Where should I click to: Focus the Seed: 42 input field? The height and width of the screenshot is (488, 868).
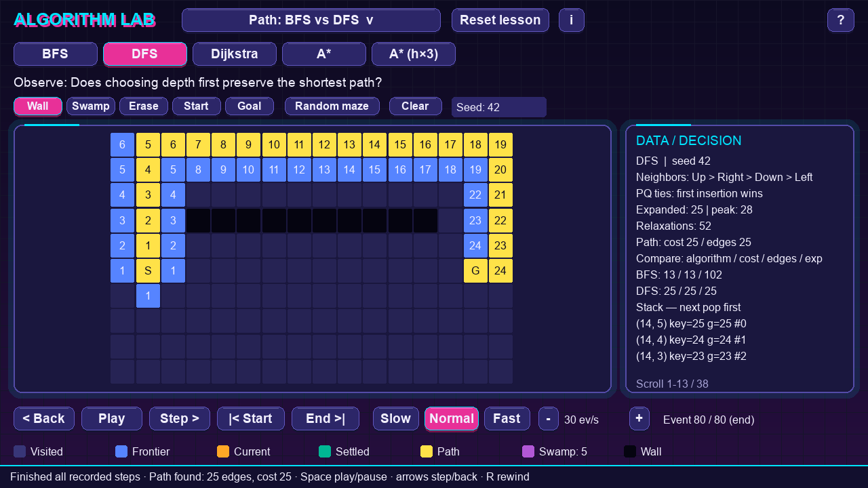click(x=499, y=107)
